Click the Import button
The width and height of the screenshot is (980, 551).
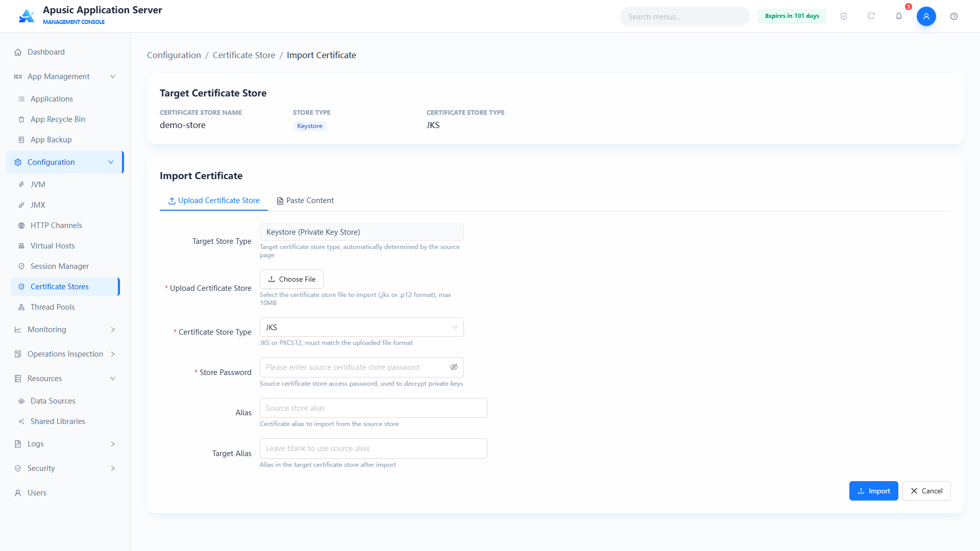(873, 491)
